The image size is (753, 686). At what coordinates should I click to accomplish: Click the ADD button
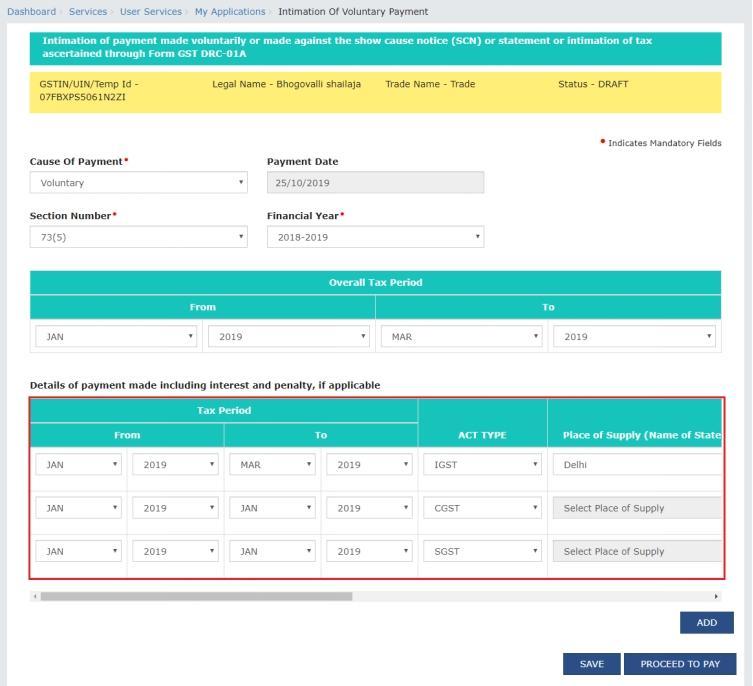706,623
